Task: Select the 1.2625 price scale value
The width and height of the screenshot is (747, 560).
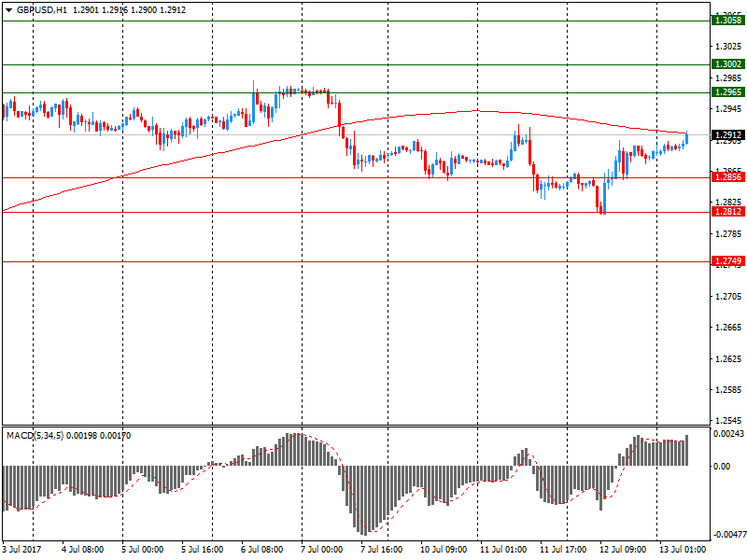Action: coord(728,358)
